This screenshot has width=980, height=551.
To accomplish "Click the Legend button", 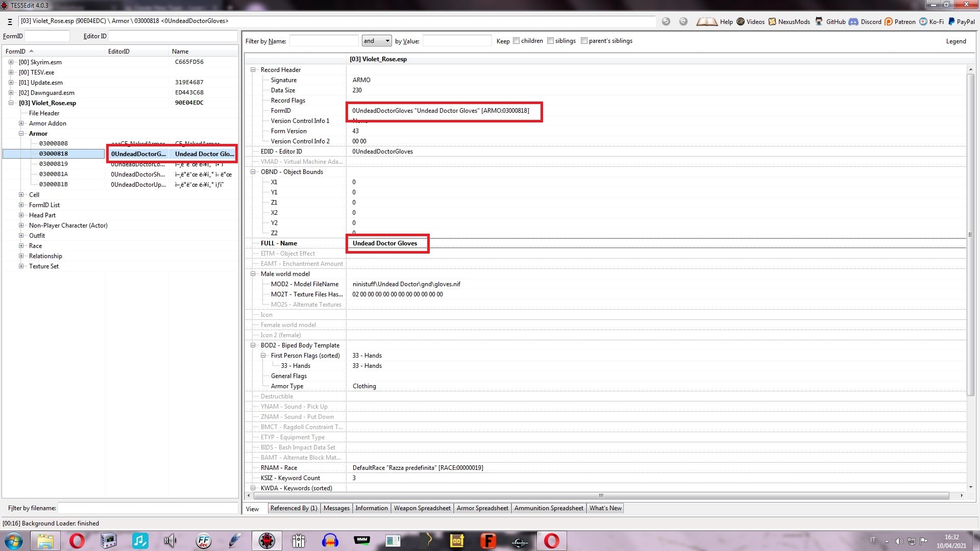I will click(956, 41).
